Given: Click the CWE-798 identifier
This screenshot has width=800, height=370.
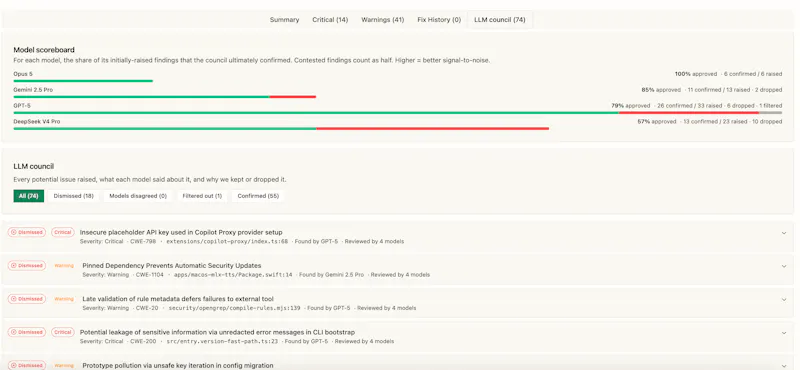Looking at the screenshot, I should pos(142,241).
